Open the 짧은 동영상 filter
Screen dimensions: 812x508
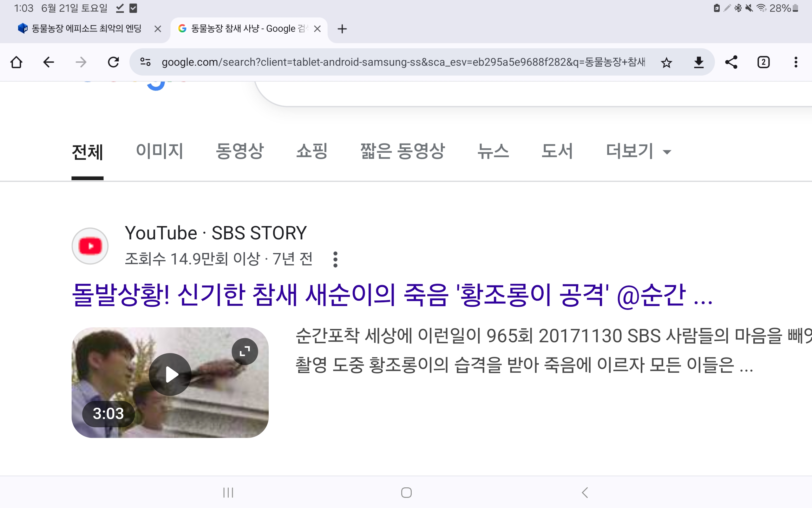(x=403, y=151)
